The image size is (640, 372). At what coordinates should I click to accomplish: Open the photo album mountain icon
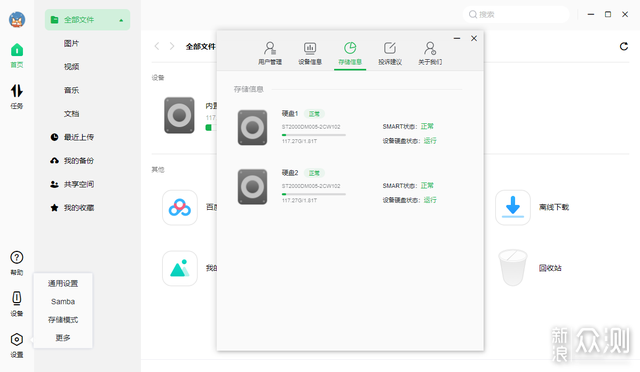click(180, 268)
